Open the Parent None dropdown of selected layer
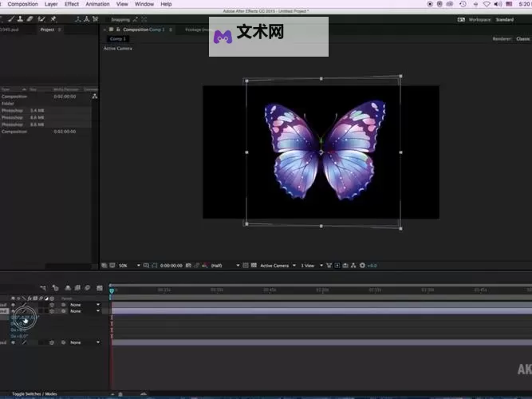Image resolution: width=532 pixels, height=399 pixels. [x=85, y=311]
